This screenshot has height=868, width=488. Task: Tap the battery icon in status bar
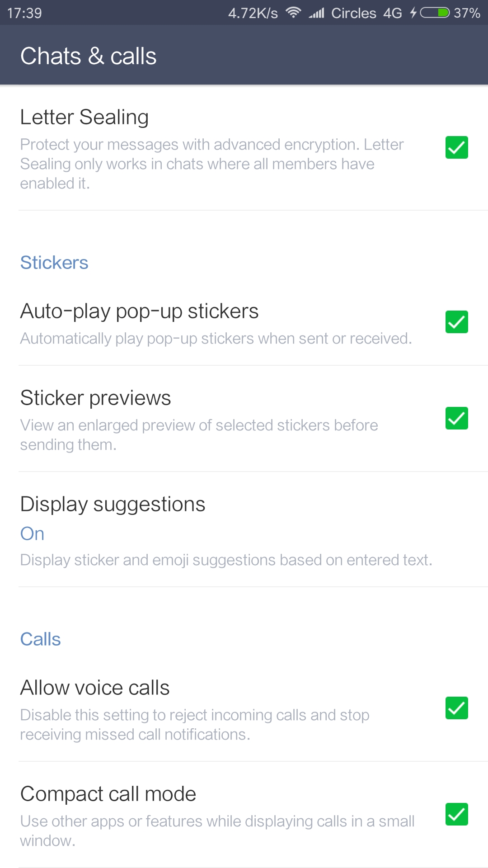(x=435, y=13)
